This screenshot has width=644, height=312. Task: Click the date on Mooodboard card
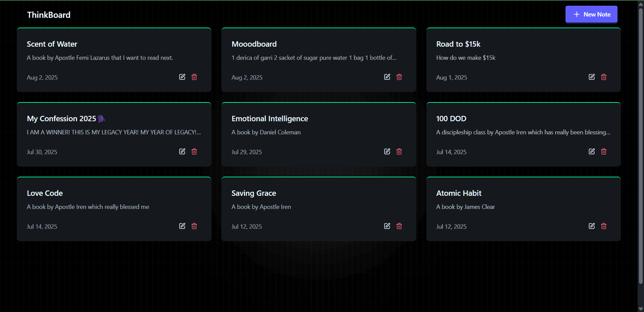pyautogui.click(x=247, y=78)
